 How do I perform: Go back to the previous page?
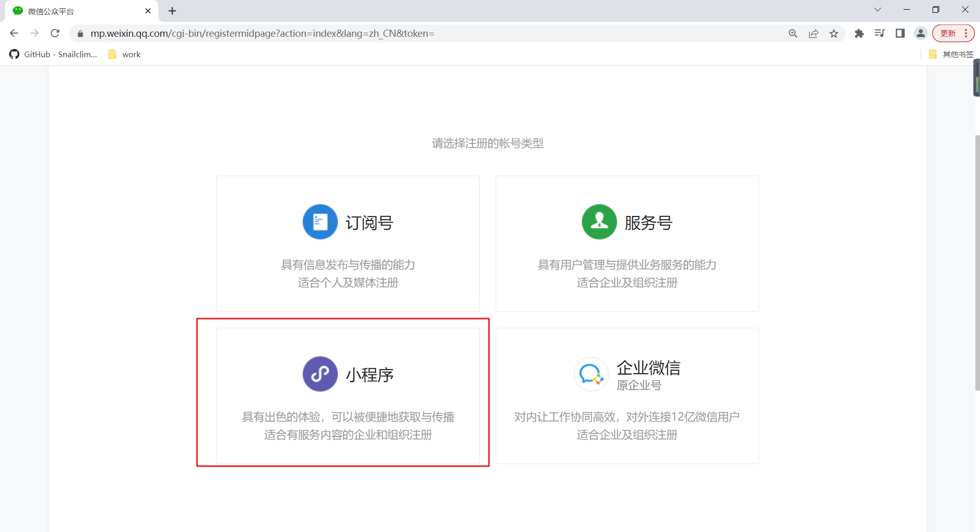click(14, 33)
